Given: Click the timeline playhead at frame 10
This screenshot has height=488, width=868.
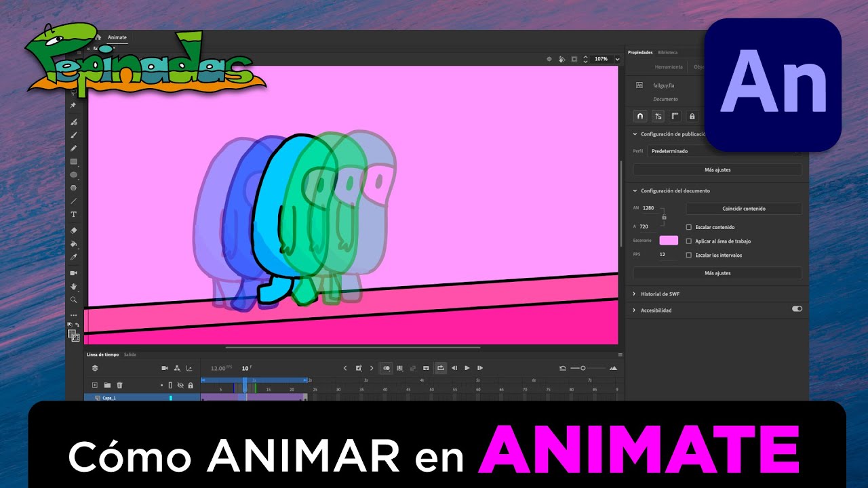Looking at the screenshot, I should 245,384.
